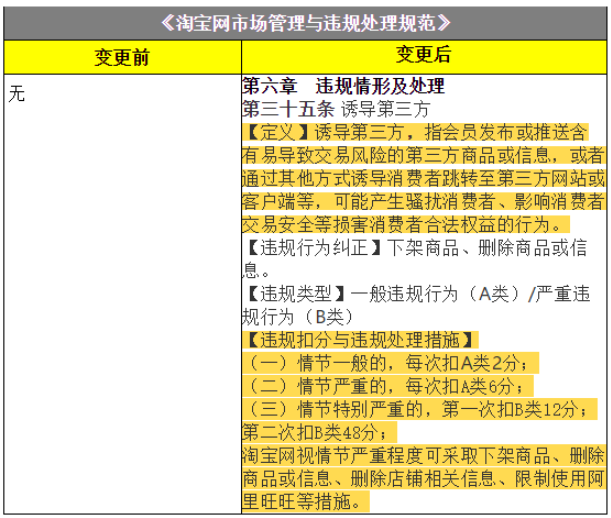Click the highlighted 【定义】诱导第三方 line

coord(415,132)
